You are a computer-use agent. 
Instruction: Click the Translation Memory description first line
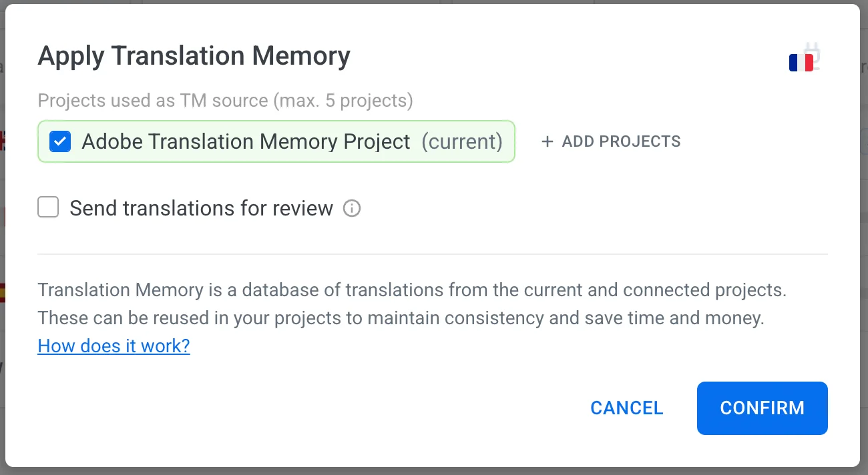(412, 290)
